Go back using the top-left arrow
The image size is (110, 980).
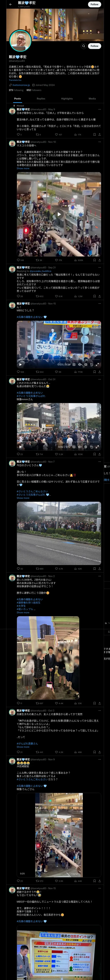tap(11, 4)
